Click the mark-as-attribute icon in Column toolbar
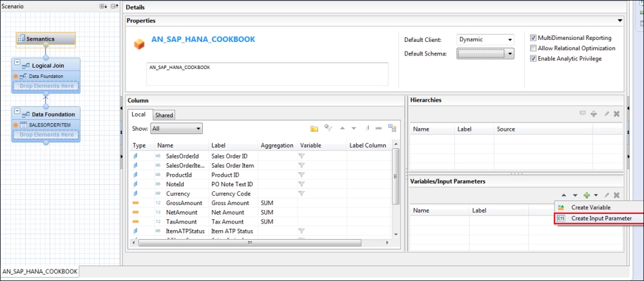 pos(367,128)
